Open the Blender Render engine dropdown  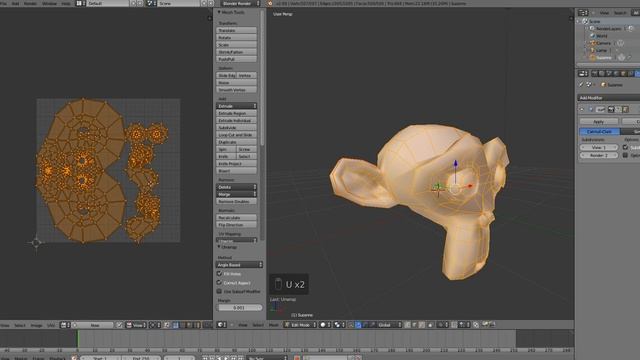coord(240,3)
